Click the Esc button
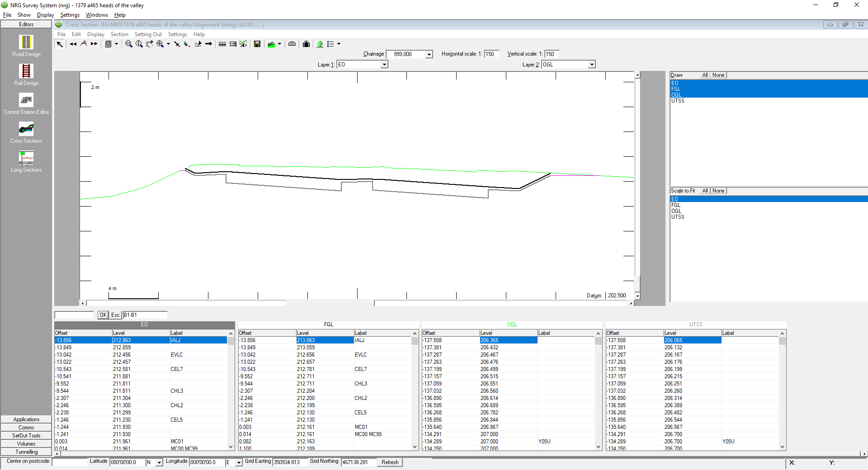Image resolution: width=868 pixels, height=470 pixels. tap(115, 315)
